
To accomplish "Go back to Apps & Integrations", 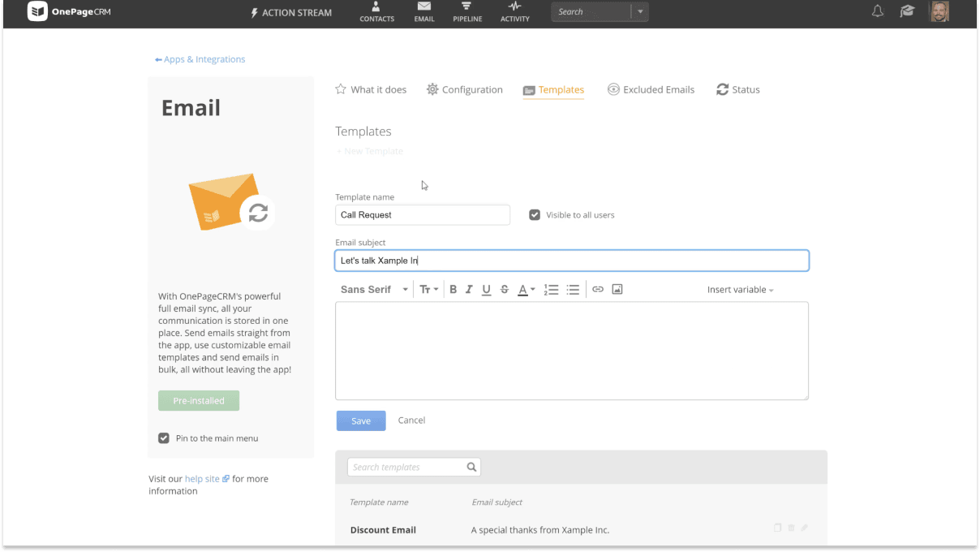I will (200, 59).
